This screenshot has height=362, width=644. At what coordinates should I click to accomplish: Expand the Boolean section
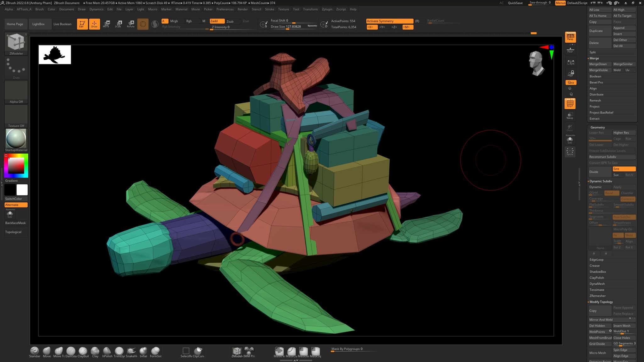click(595, 76)
